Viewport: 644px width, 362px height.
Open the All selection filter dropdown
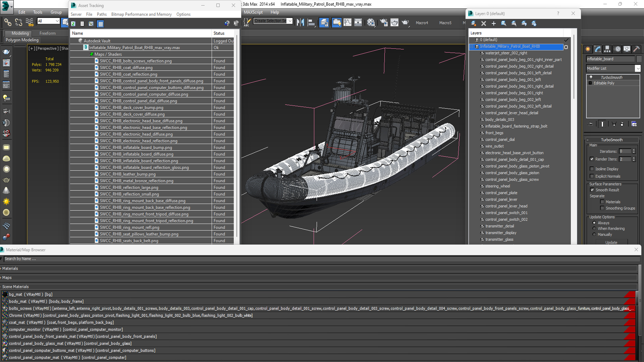tap(57, 21)
